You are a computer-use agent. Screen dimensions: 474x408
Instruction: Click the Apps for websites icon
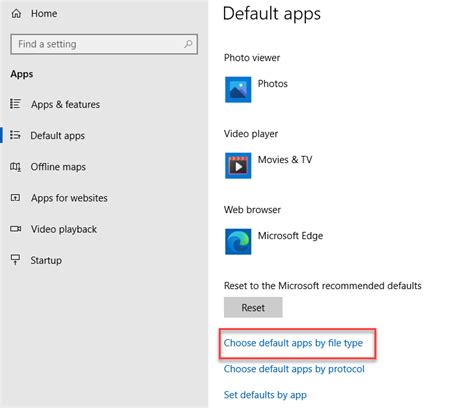(x=15, y=198)
